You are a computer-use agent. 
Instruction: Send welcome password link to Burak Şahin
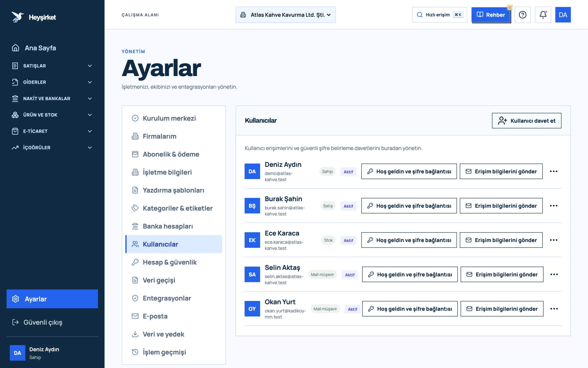click(409, 206)
